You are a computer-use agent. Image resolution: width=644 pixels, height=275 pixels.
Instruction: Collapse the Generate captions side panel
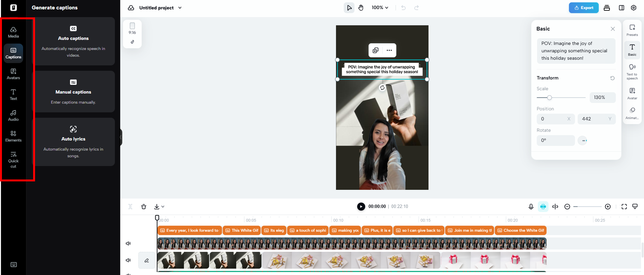[121, 137]
